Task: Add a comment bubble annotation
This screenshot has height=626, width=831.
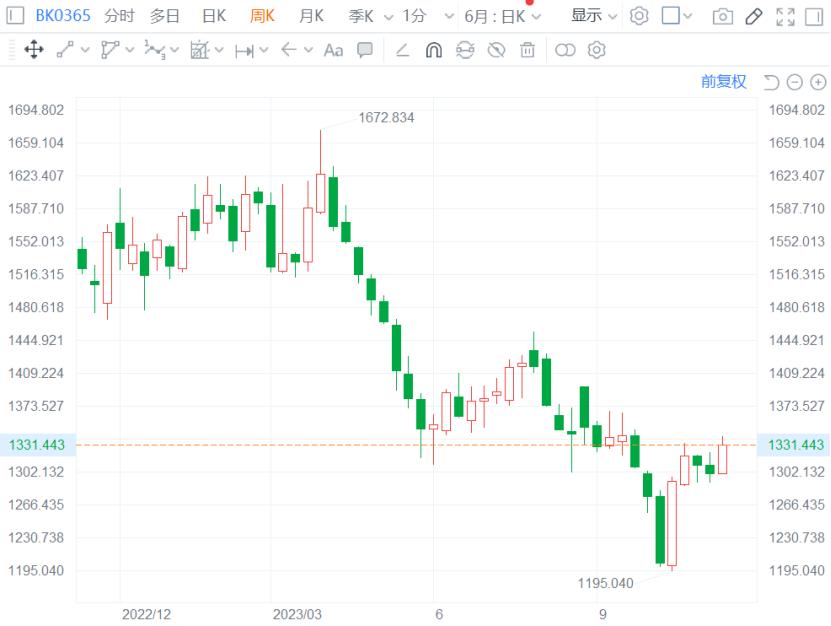Action: coord(365,50)
